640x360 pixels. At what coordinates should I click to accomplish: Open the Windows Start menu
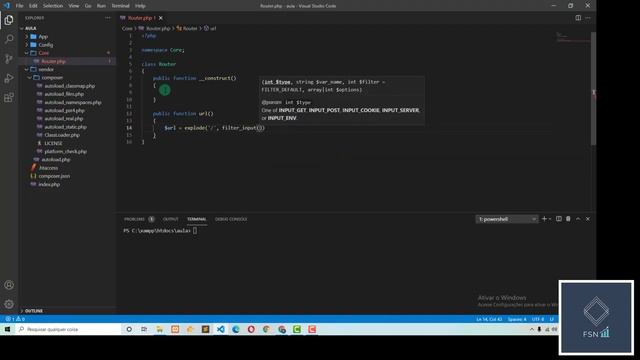point(7,329)
